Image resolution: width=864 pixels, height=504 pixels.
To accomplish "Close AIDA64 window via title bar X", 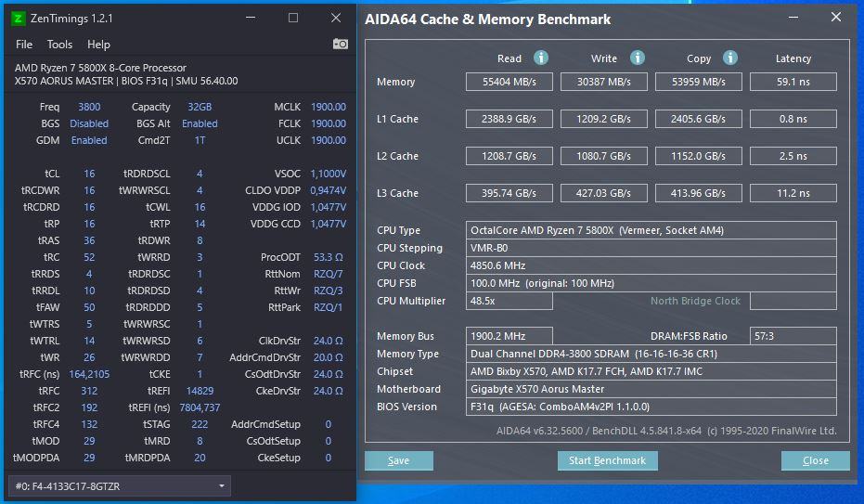I will (836, 17).
